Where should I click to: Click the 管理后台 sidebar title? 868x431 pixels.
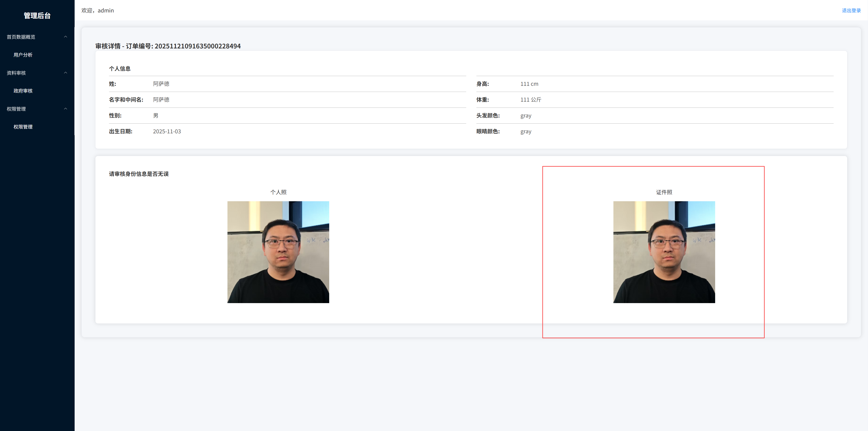click(37, 16)
